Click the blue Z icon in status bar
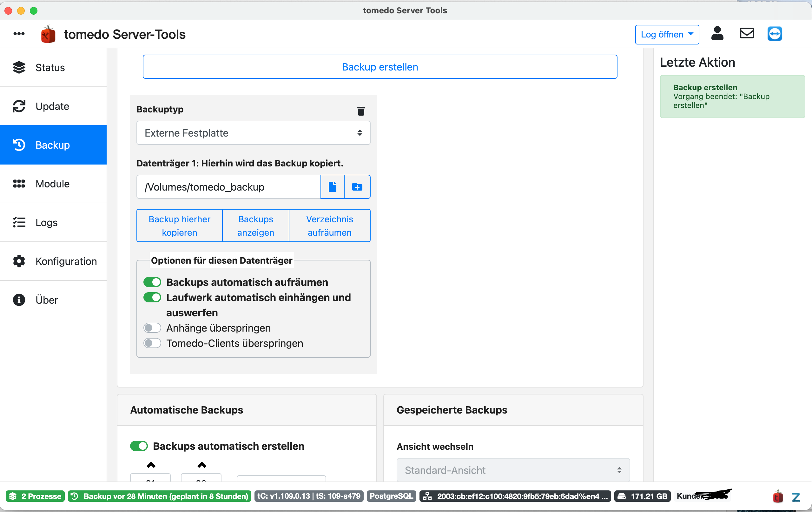 796,497
